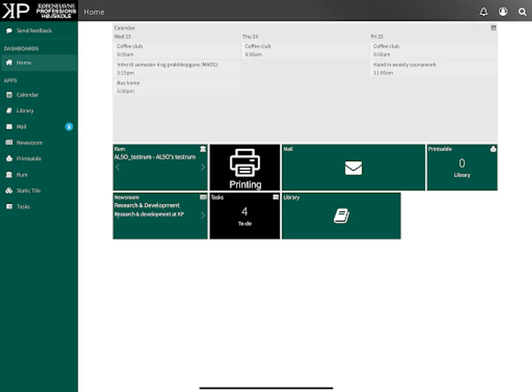
Task: Click the building icon on Rum tile
Action: [x=203, y=149]
